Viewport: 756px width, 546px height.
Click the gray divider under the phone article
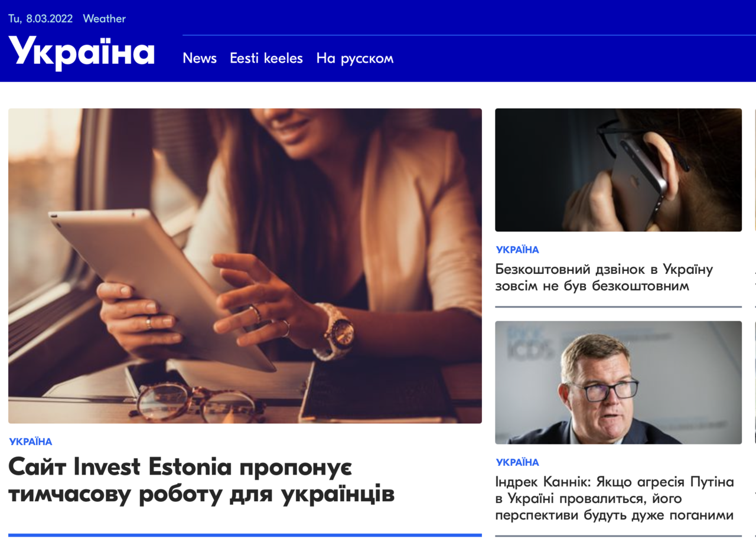(x=618, y=307)
